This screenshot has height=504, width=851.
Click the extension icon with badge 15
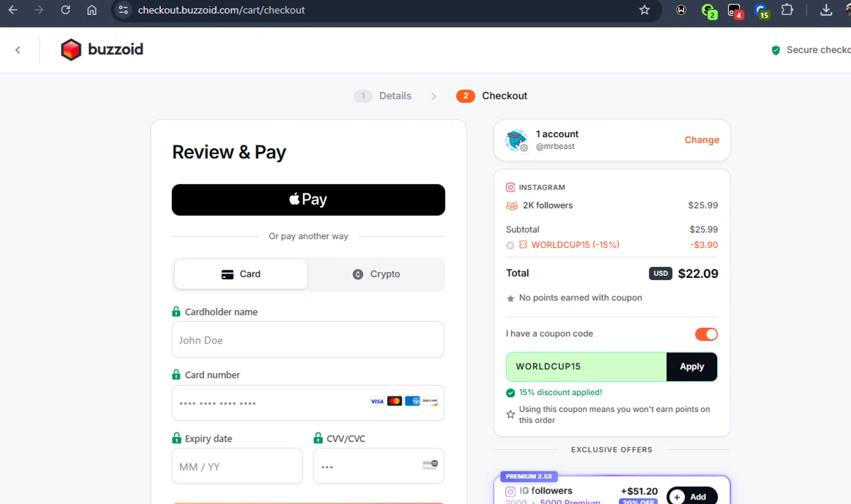click(761, 11)
